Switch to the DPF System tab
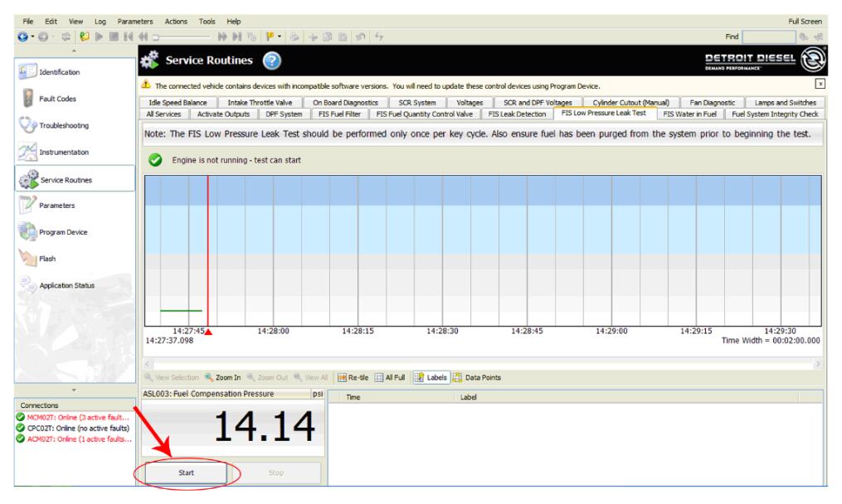The height and width of the screenshot is (504, 842). pos(284,114)
